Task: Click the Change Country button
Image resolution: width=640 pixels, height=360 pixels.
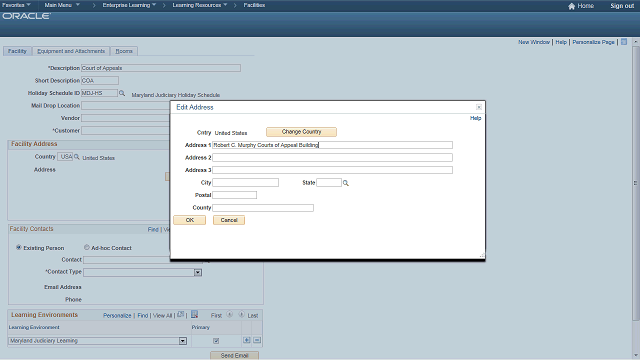Action: 301,132
